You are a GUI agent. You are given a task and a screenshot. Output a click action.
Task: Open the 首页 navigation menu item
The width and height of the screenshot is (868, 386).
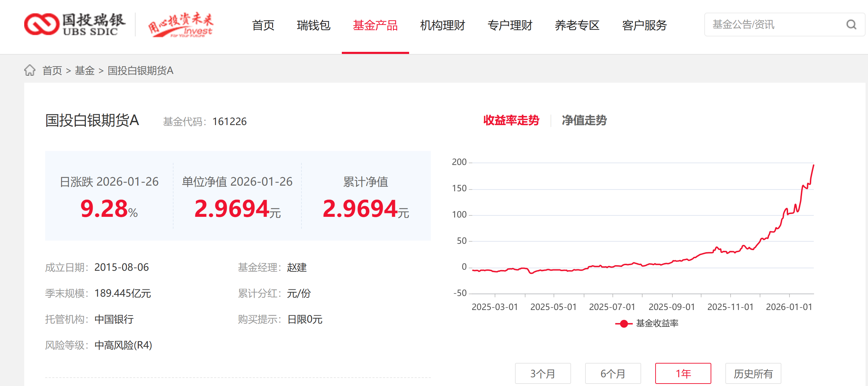point(263,25)
